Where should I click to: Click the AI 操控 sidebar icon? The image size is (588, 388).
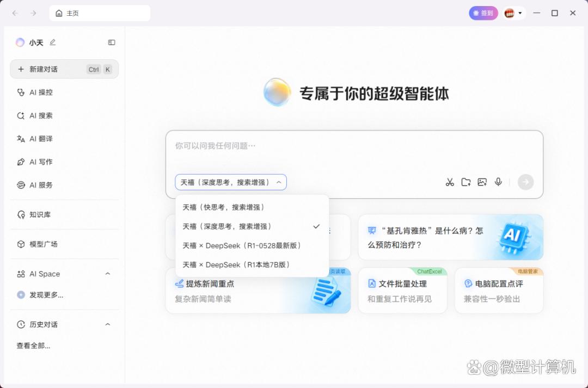(21, 92)
